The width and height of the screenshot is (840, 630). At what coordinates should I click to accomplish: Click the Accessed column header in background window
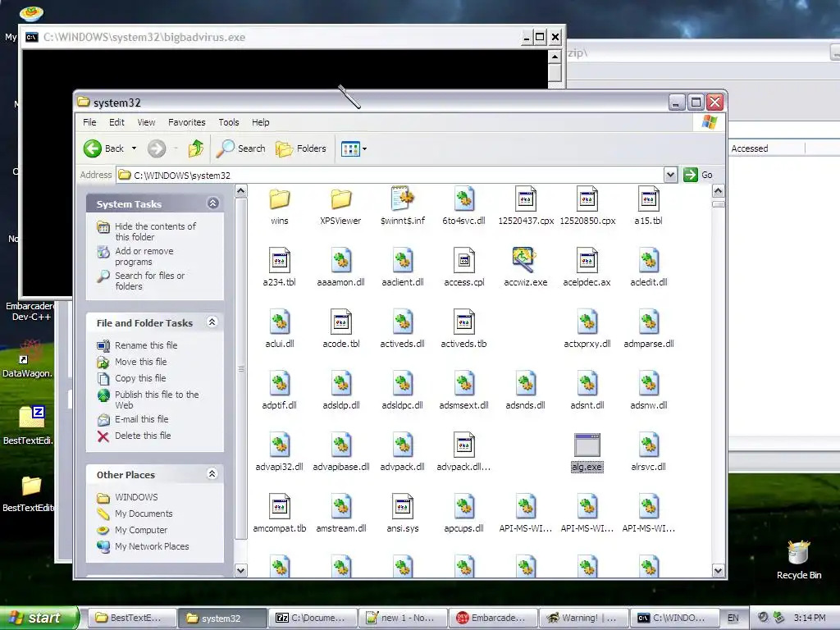pos(766,148)
